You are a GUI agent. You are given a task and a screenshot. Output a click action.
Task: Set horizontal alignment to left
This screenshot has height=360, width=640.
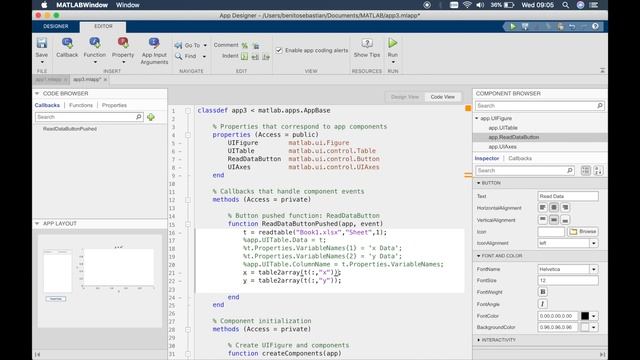(x=542, y=208)
